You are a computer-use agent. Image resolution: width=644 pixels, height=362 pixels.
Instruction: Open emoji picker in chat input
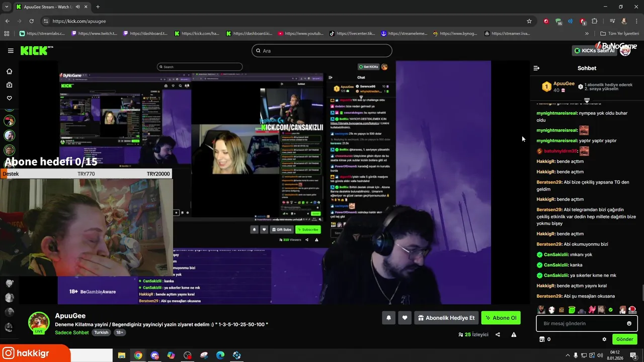(x=629, y=323)
